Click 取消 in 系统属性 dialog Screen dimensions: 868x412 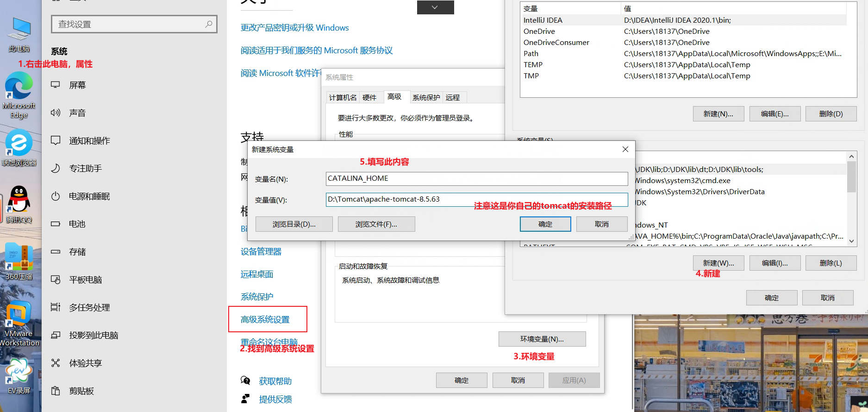(x=518, y=380)
